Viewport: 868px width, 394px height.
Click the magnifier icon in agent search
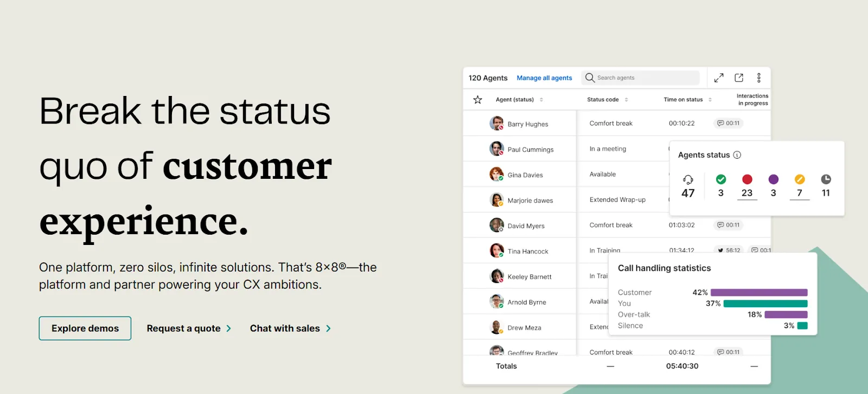(x=590, y=78)
